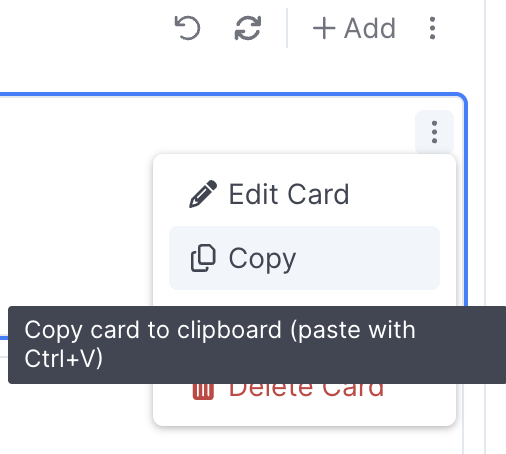Image resolution: width=506 pixels, height=454 pixels.
Task: Click the Add text label in toolbar
Action: (370, 28)
